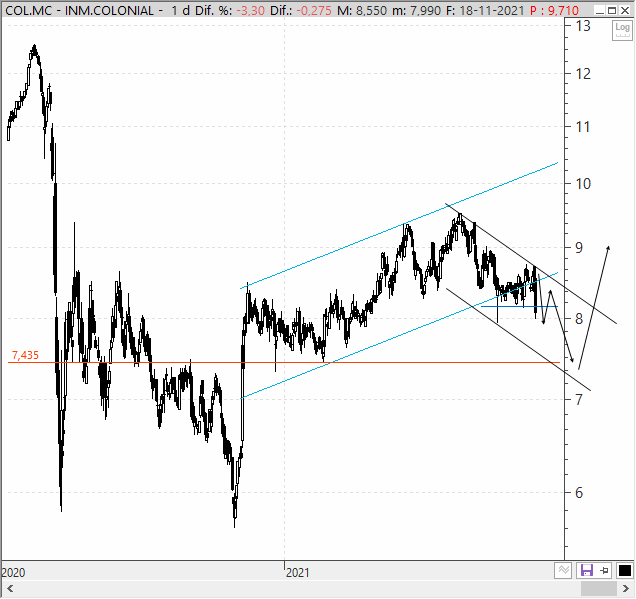Click the purple floppy disk save icon
Image resolution: width=636 pixels, height=599 pixels.
tap(587, 571)
